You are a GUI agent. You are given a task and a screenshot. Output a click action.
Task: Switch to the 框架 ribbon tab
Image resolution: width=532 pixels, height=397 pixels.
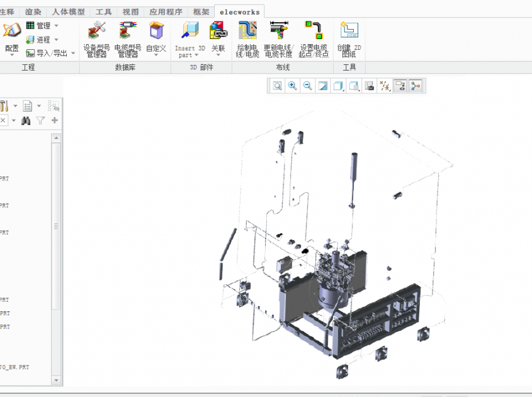(x=201, y=12)
